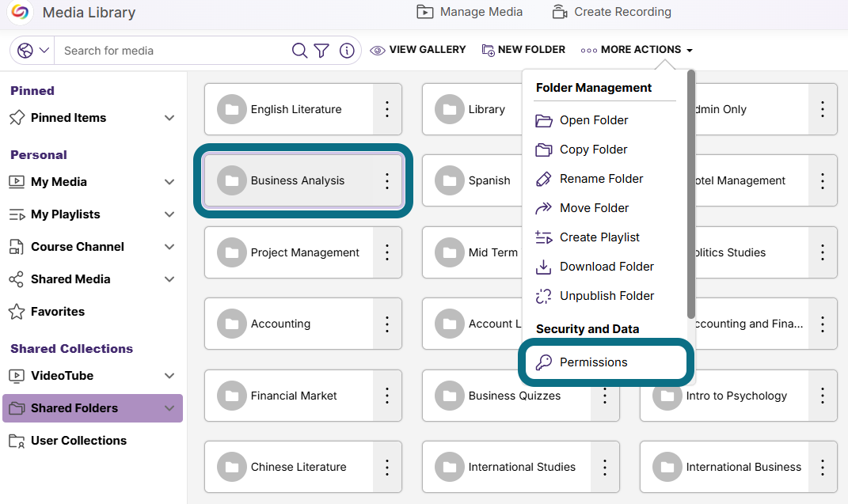
Task: Open the filter funnel icon
Action: (321, 50)
